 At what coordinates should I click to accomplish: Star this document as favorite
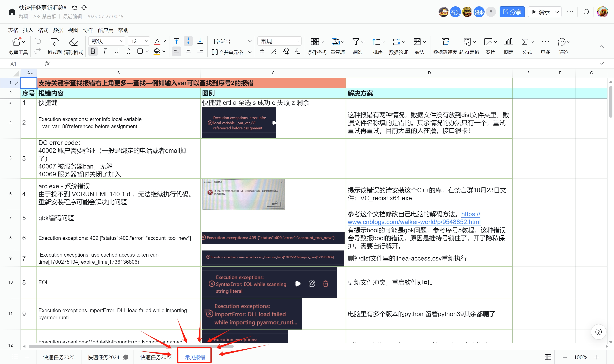click(x=75, y=8)
